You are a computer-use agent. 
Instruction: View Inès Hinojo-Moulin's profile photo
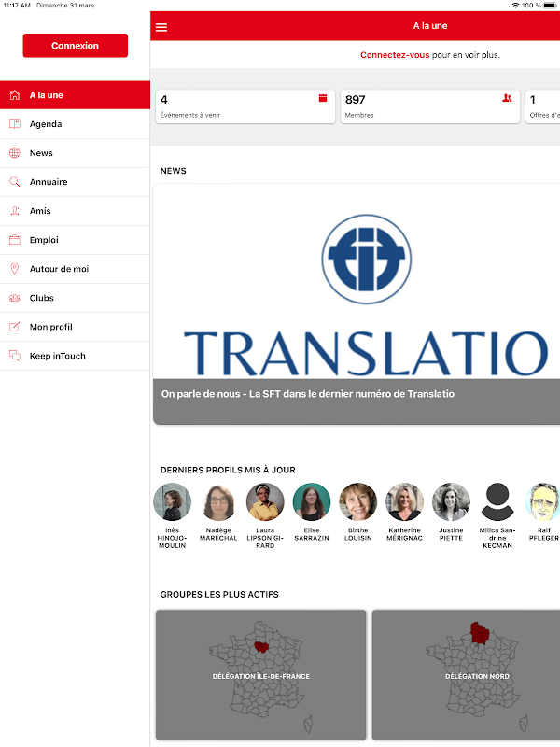coord(172,501)
